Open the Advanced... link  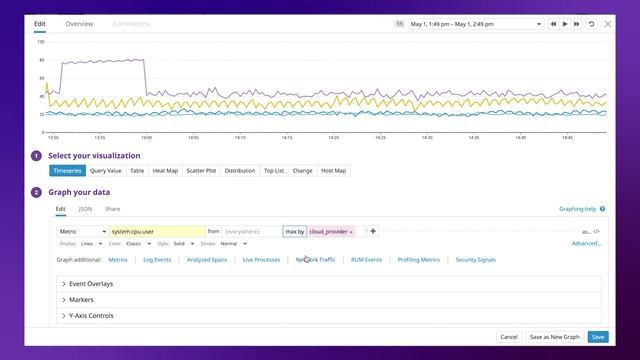click(587, 244)
